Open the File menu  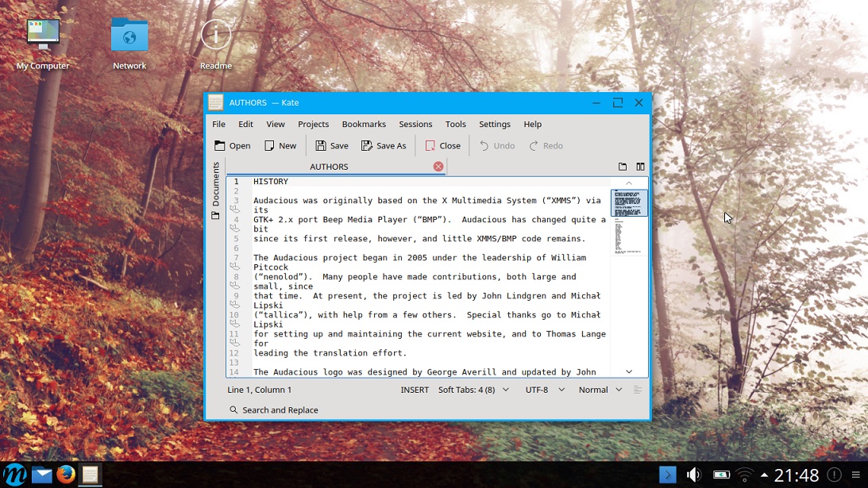218,124
